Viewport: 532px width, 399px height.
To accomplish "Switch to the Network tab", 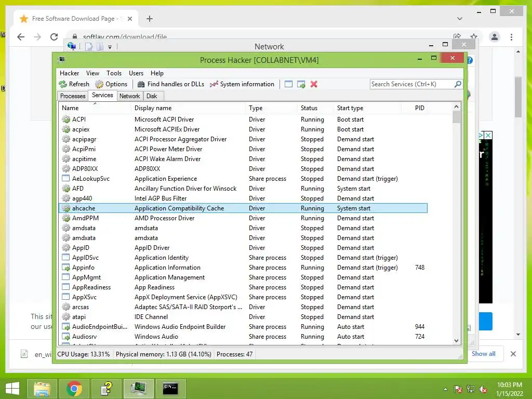I will tap(129, 96).
